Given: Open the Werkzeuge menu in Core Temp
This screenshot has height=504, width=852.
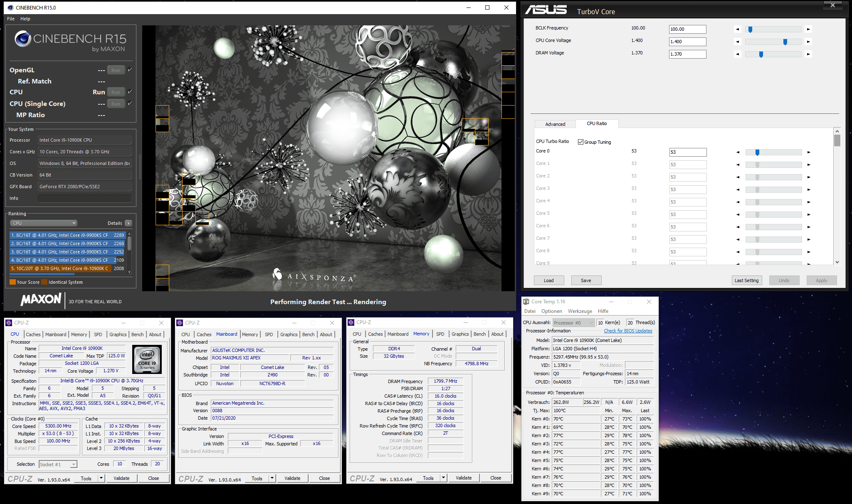Looking at the screenshot, I should (x=580, y=311).
